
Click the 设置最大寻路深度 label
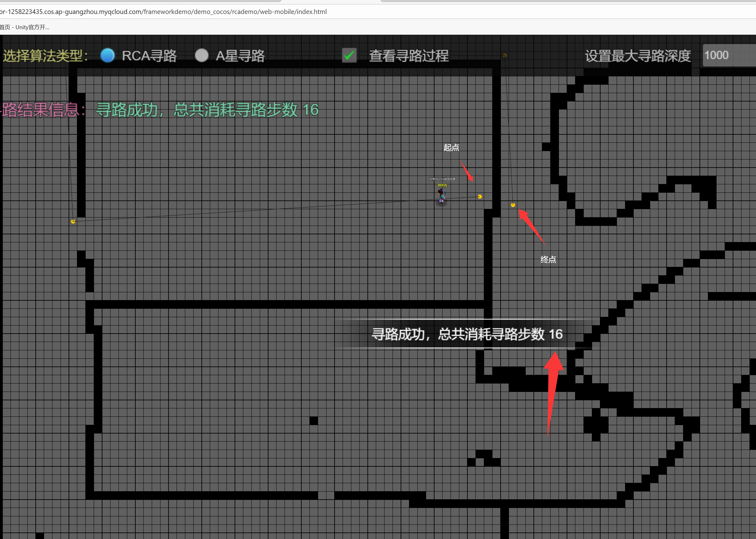(x=637, y=56)
